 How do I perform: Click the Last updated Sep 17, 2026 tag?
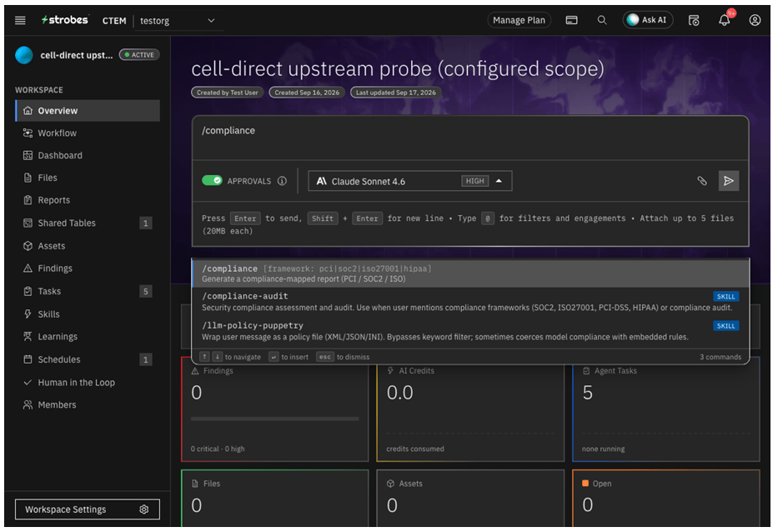396,93
